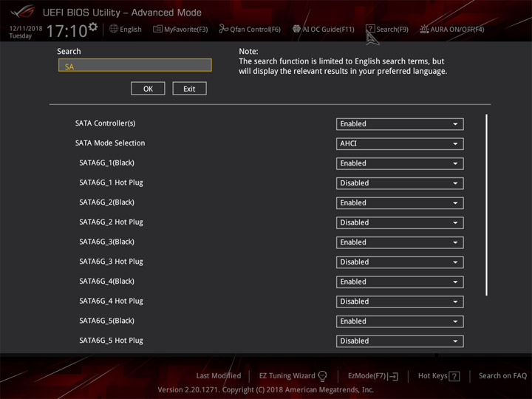The width and height of the screenshot is (532, 399).
Task: Focus the Search input field
Action: [x=135, y=65]
